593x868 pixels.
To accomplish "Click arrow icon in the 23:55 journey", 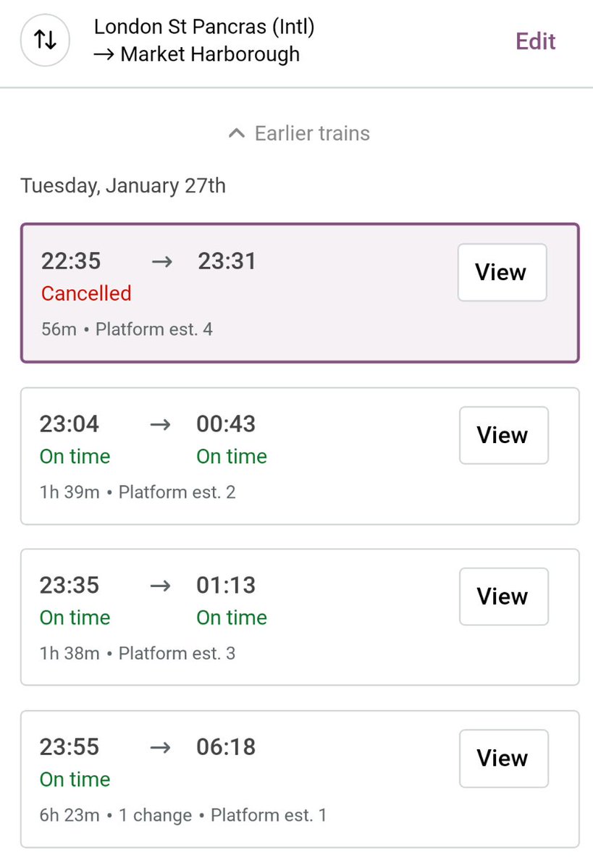I will pyautogui.click(x=160, y=747).
